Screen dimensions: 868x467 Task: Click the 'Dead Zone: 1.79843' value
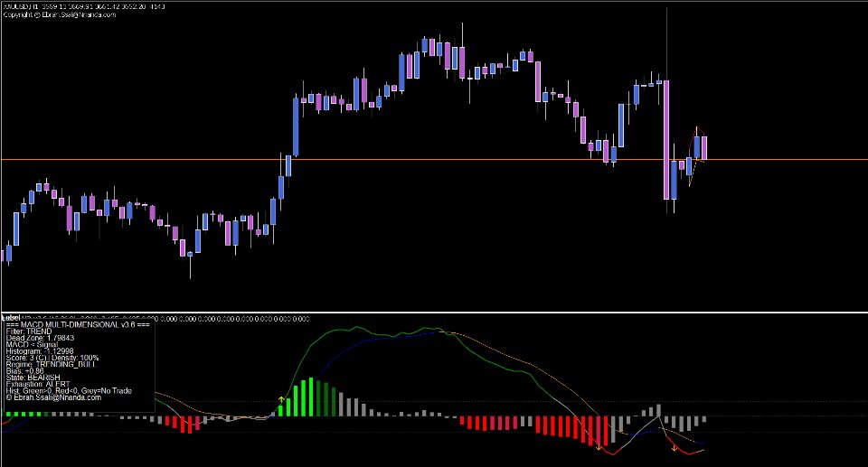click(40, 338)
